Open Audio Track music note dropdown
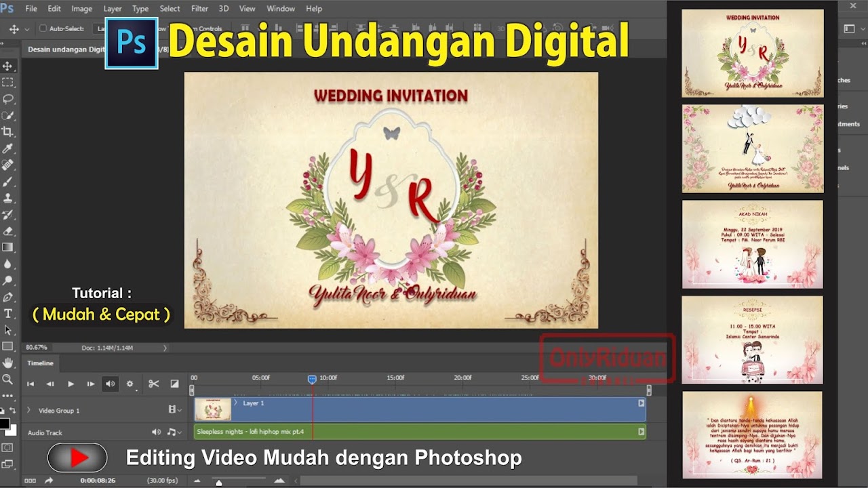The height and width of the screenshot is (488, 868). coord(174,432)
